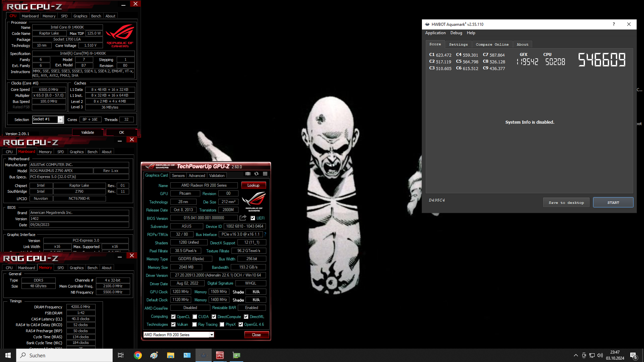Click the DRAM Frequency value 4200.0 MHz

81,307
